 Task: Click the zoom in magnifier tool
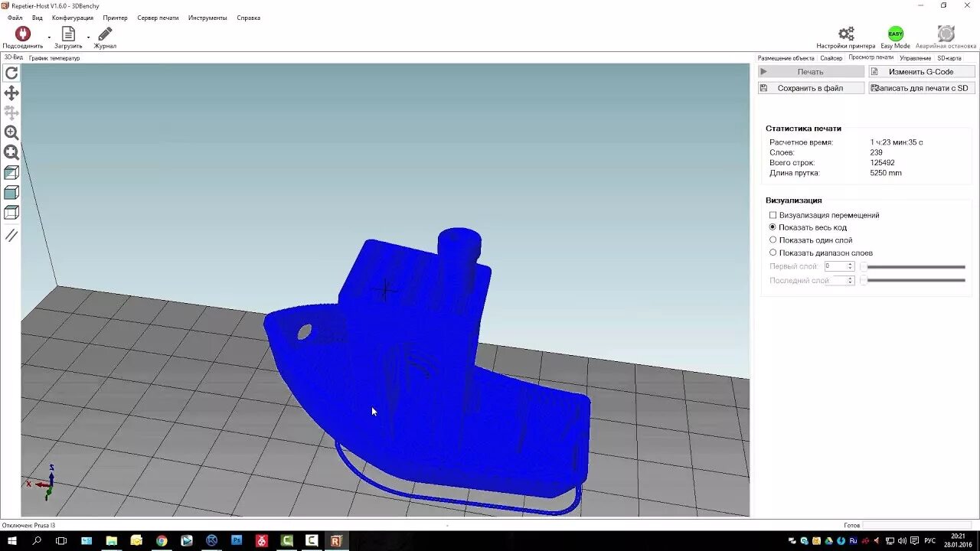(x=11, y=133)
